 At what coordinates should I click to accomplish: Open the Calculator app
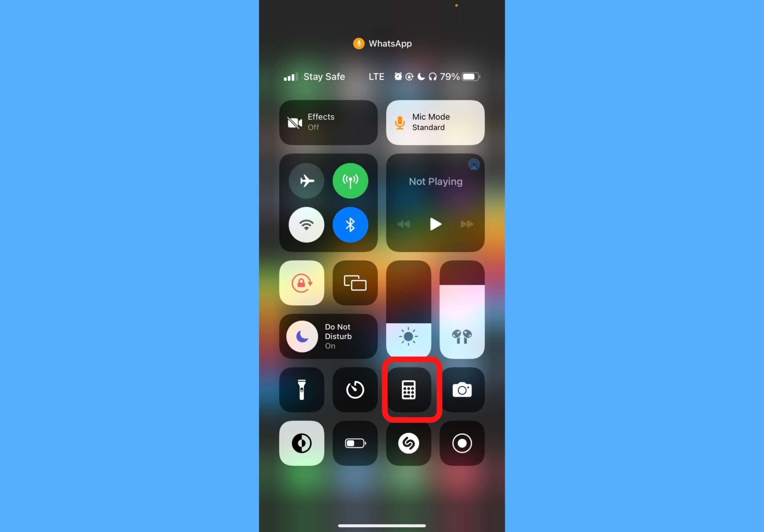[x=409, y=390]
